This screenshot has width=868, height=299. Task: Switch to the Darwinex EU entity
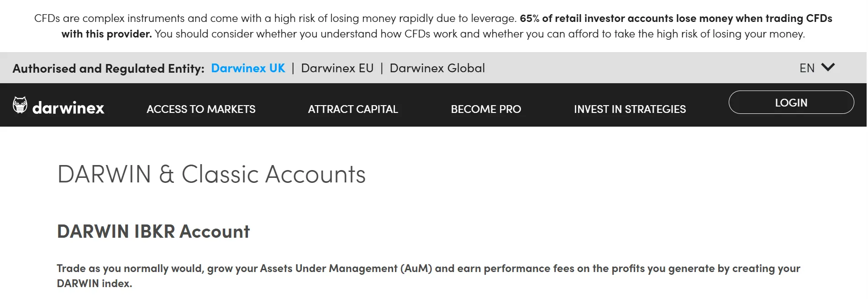(x=337, y=68)
